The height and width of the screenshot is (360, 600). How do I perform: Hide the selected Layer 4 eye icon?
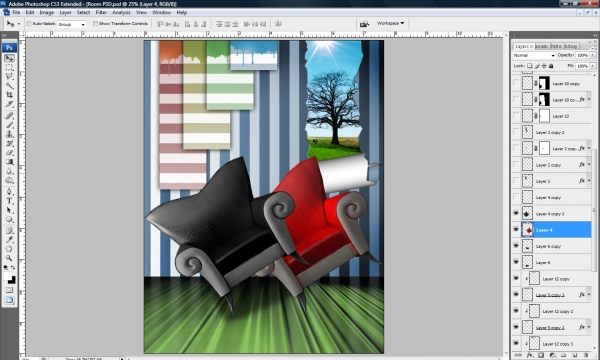(x=516, y=230)
